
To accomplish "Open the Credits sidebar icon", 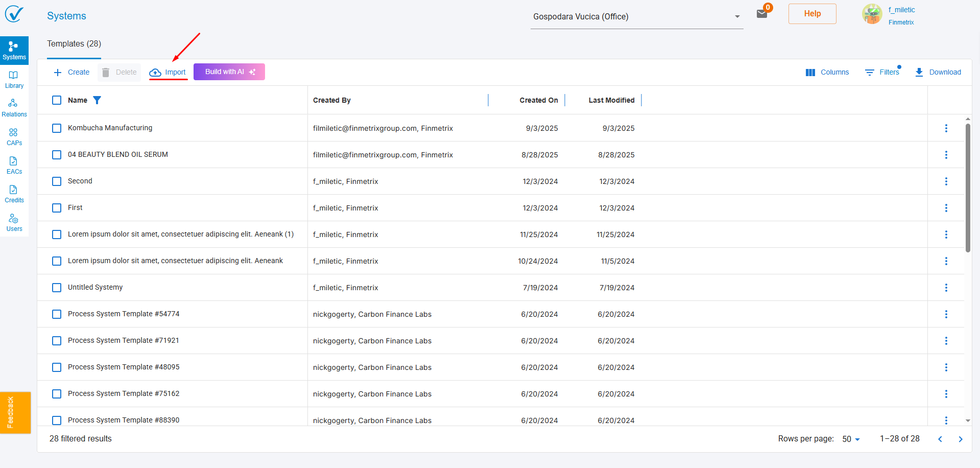I will (14, 194).
